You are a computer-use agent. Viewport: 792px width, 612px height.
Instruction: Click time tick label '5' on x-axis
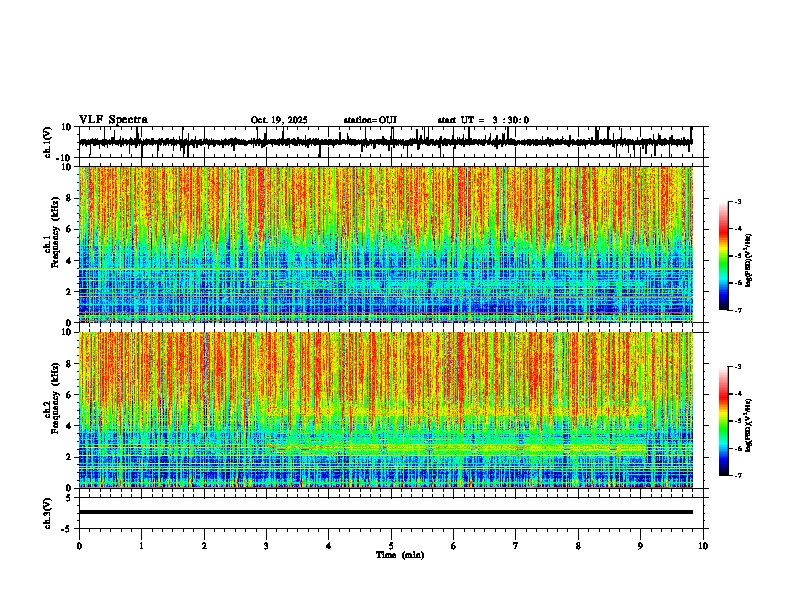coord(391,546)
